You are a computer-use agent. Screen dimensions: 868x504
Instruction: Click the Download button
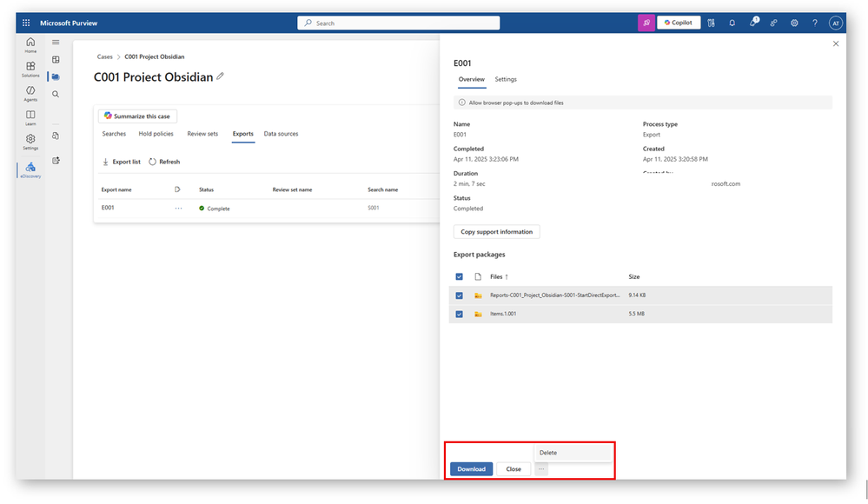click(471, 469)
